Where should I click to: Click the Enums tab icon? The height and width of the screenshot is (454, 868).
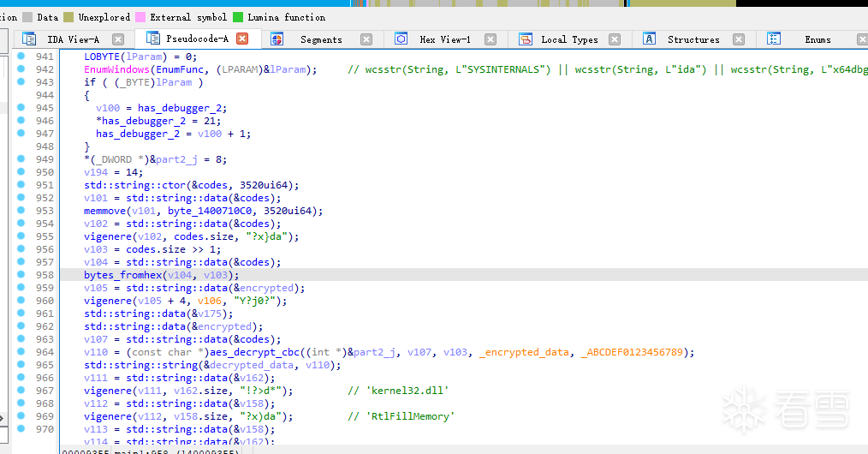tap(773, 39)
